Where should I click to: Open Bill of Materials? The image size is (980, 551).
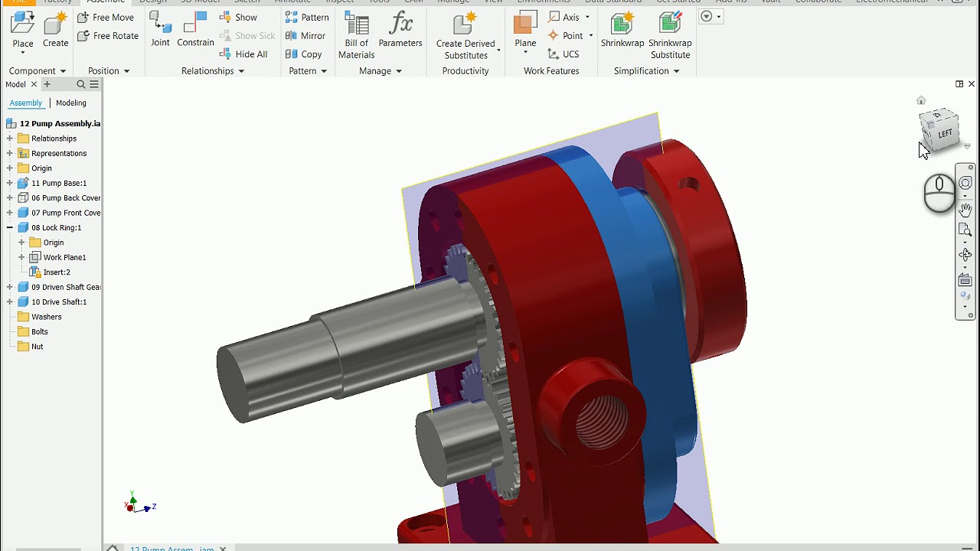(x=356, y=35)
